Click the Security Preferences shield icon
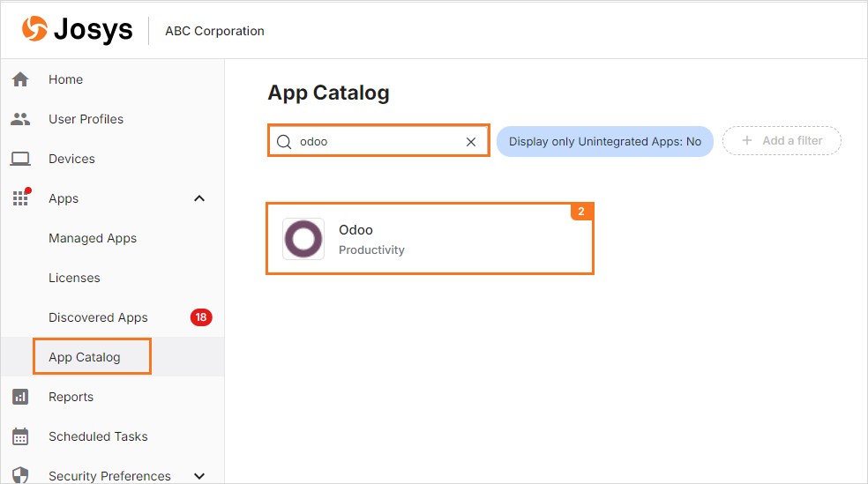The image size is (868, 484). point(20,475)
